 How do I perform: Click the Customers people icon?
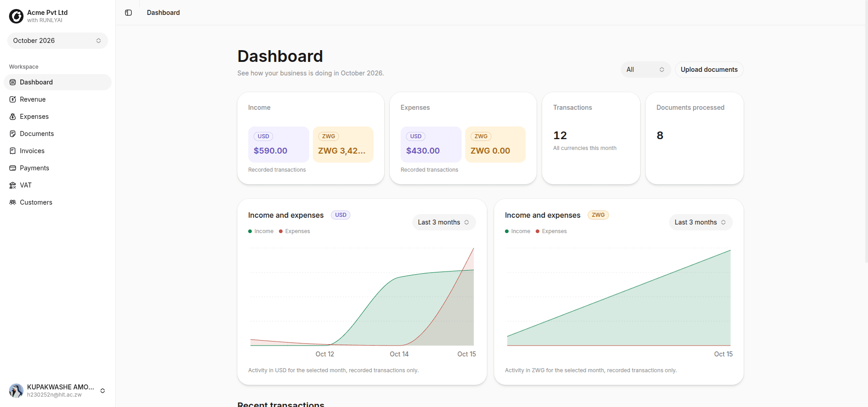point(13,202)
